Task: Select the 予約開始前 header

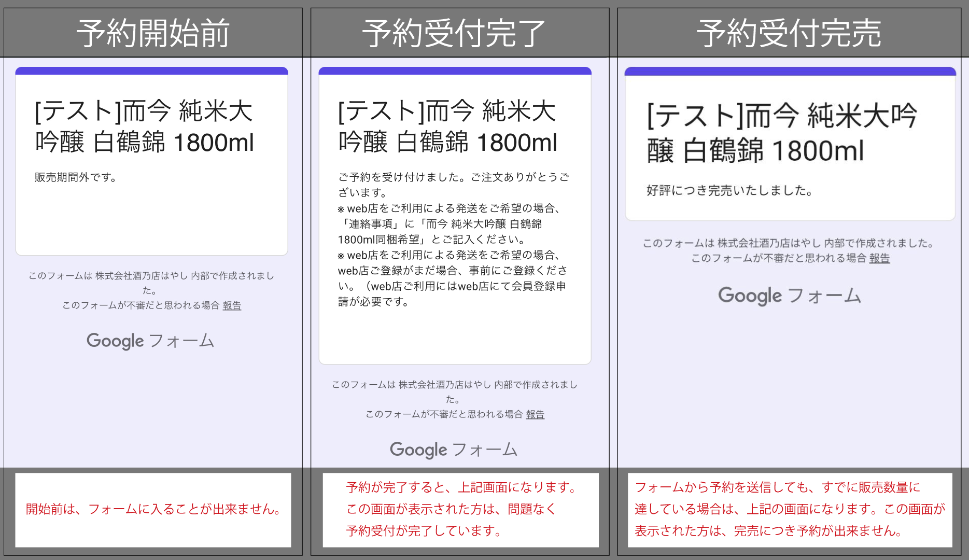Action: tap(153, 33)
